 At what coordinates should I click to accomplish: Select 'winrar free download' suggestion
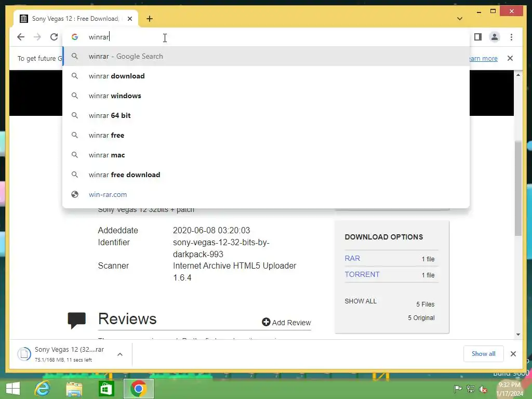[x=267, y=175]
